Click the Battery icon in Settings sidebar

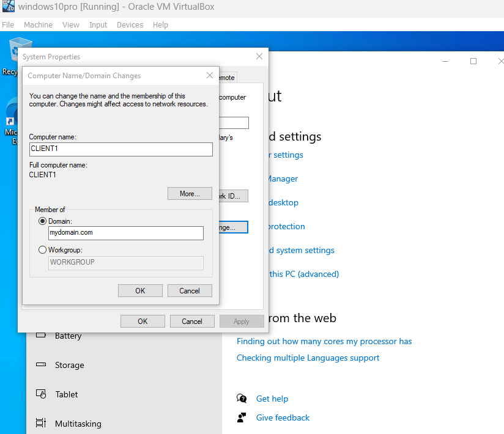pos(41,336)
